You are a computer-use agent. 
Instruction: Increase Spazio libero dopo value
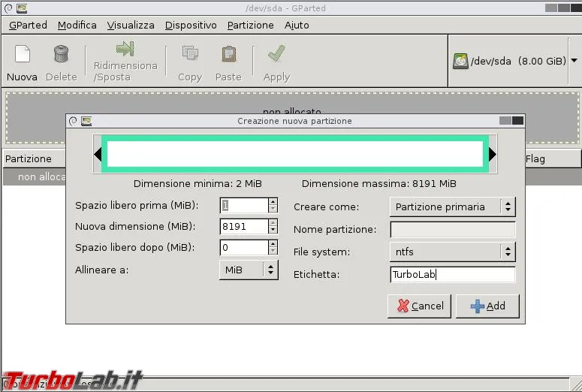(x=273, y=244)
